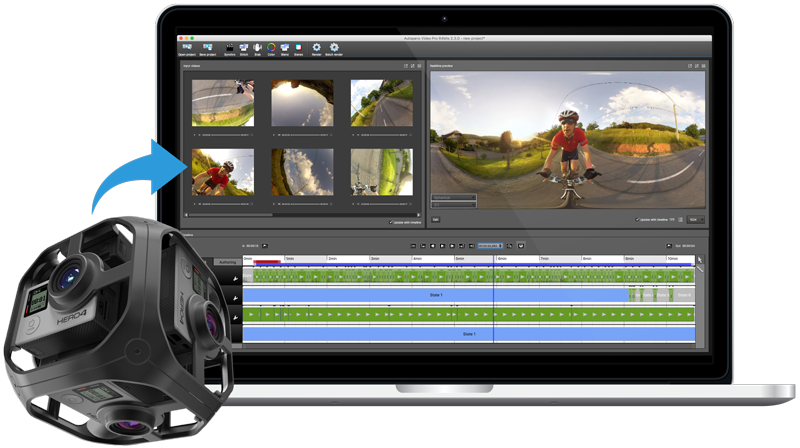Open the Render settings gear icon

316,48
